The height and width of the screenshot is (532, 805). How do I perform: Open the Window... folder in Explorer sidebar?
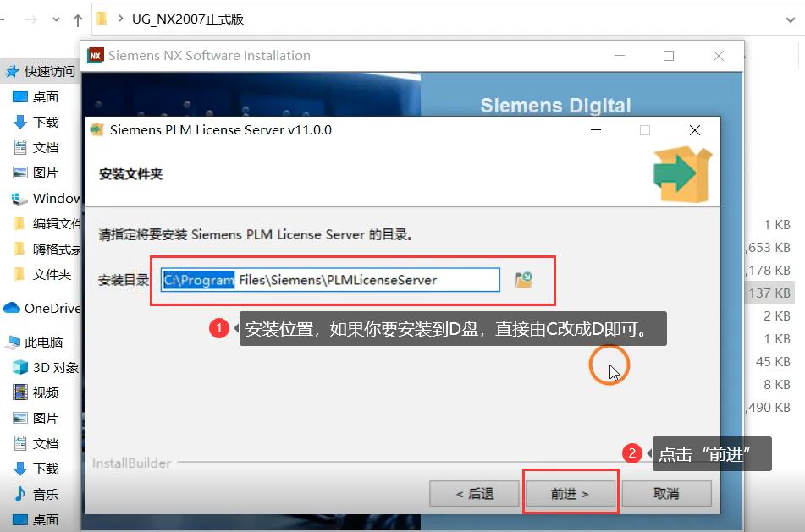[45, 198]
